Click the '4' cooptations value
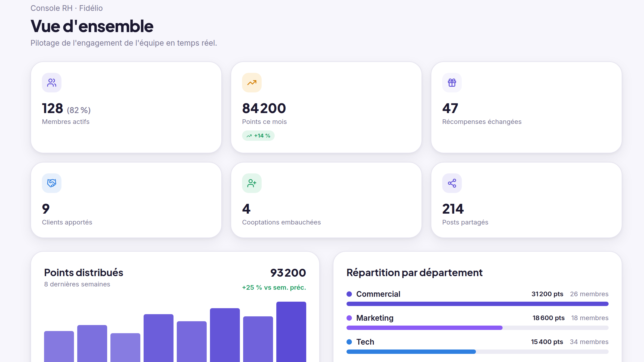This screenshot has width=644, height=362. (246, 209)
